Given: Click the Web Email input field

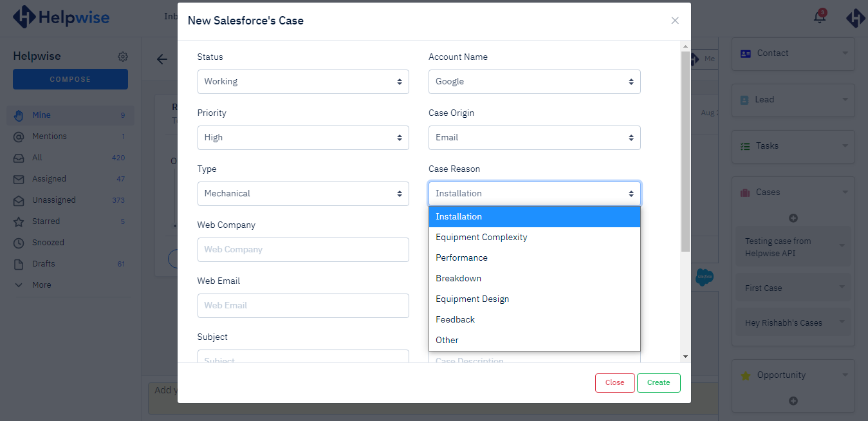Looking at the screenshot, I should click(303, 306).
